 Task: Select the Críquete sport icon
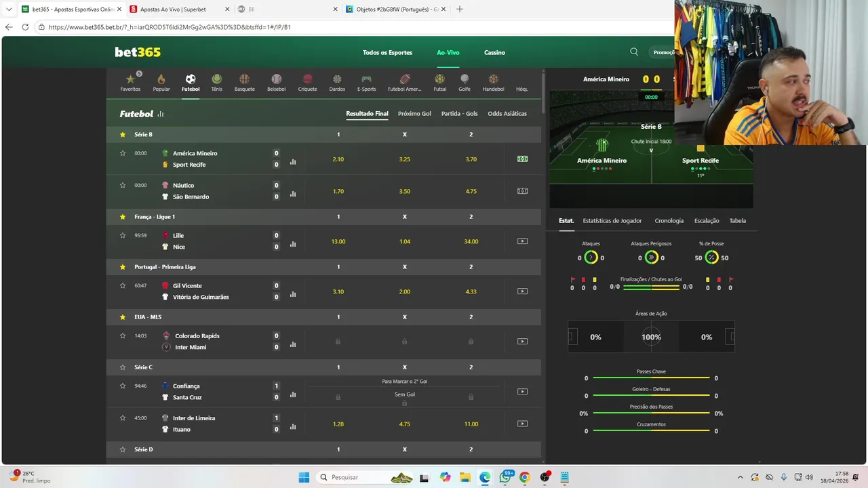tap(307, 83)
